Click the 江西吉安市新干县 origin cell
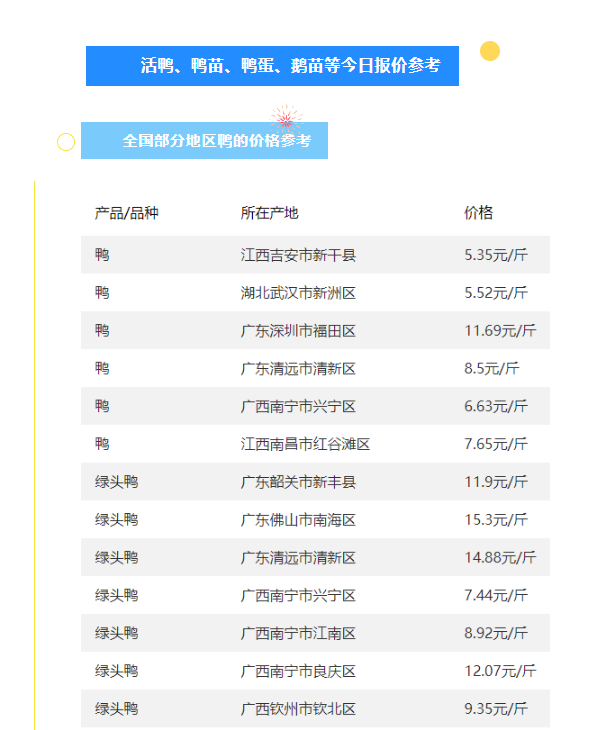 point(298,255)
